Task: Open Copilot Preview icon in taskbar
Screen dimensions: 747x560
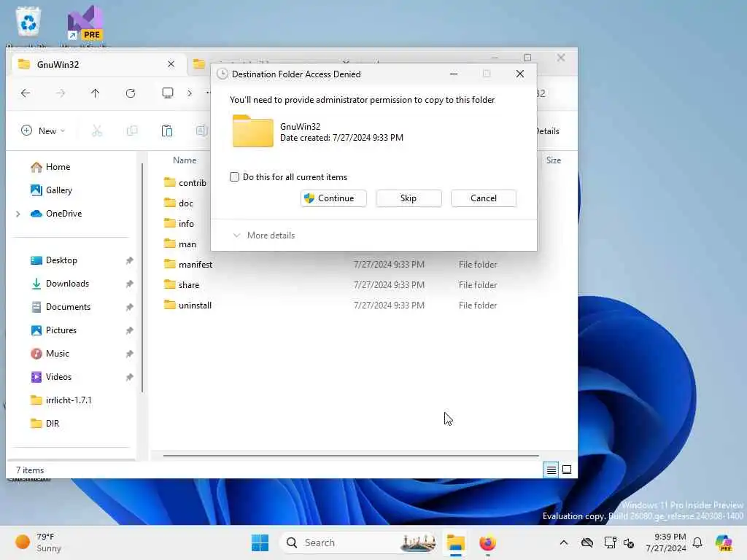Action: pyautogui.click(x=724, y=542)
